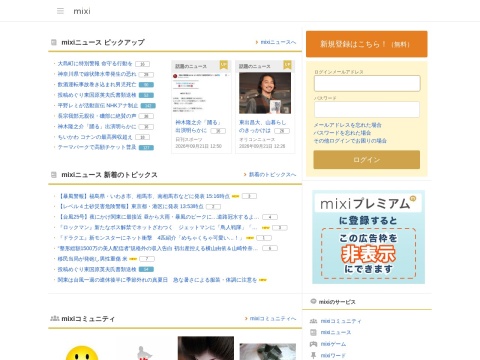Viewport: 480px width, 360px height.
Task: Click UP ribbon on 神木隆之介 featured card
Action: [224, 65]
